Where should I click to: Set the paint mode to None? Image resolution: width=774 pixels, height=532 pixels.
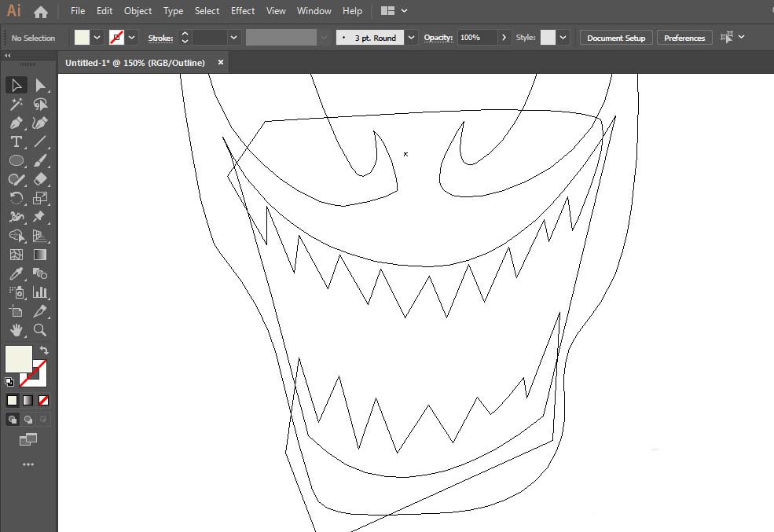[44, 400]
